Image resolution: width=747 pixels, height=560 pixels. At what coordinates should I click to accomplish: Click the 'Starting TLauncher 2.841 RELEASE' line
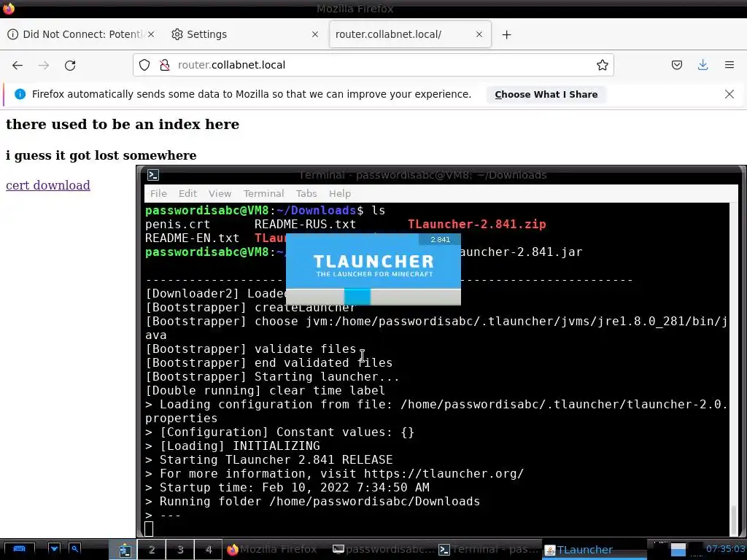(276, 460)
